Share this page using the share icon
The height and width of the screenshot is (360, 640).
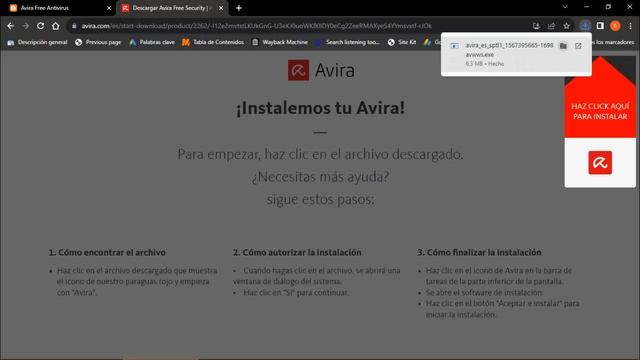(x=551, y=26)
